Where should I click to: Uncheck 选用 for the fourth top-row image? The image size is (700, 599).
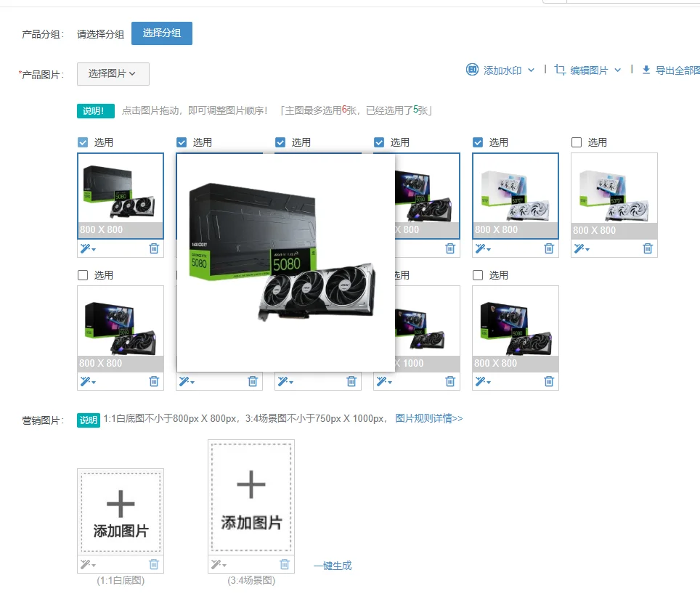pos(379,142)
